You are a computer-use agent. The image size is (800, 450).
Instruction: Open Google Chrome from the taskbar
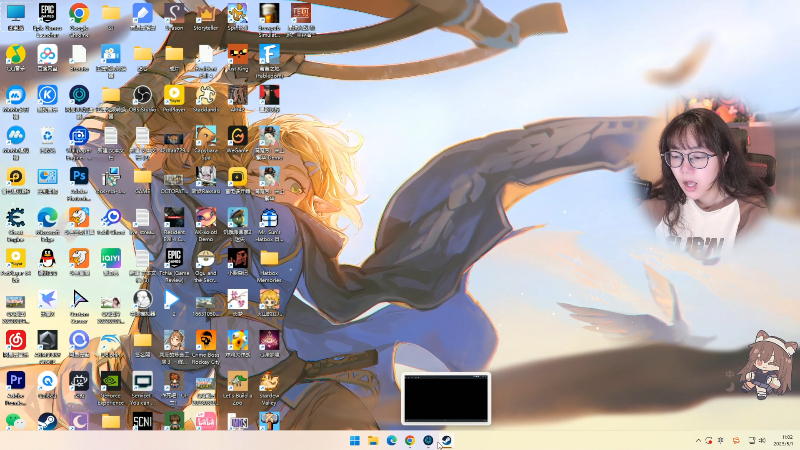pyautogui.click(x=410, y=440)
